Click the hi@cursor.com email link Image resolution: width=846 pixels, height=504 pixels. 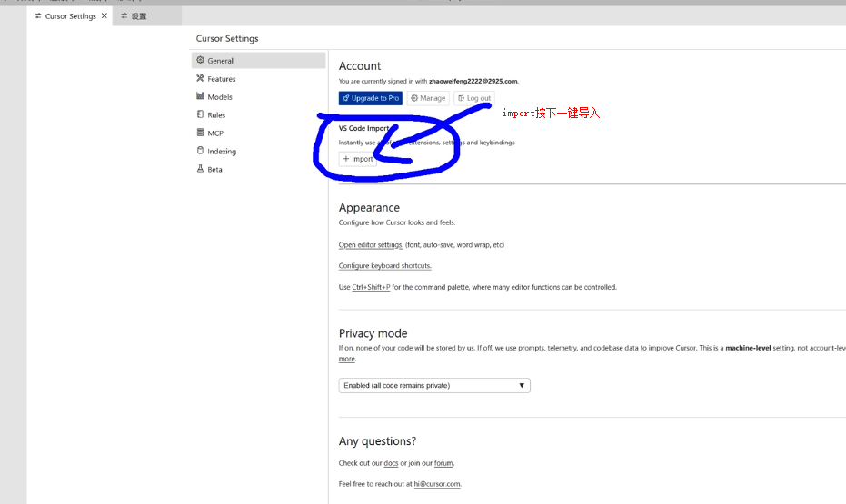[x=437, y=484]
